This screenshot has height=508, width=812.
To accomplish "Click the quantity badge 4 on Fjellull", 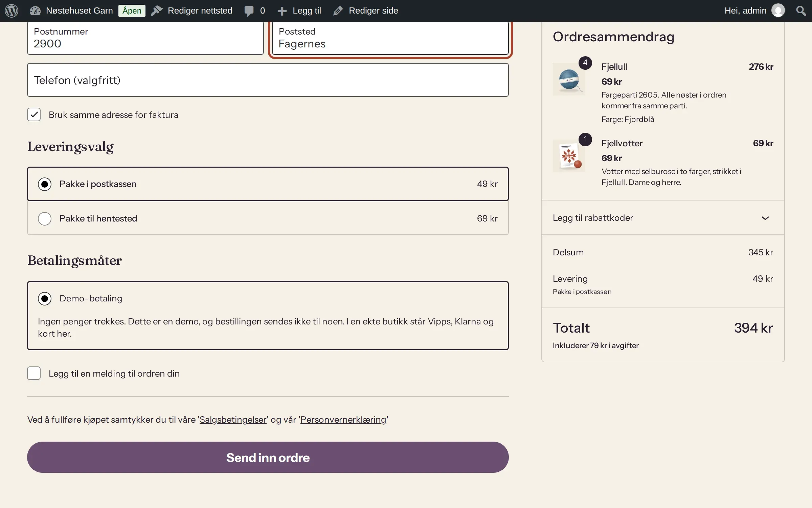I will (585, 63).
